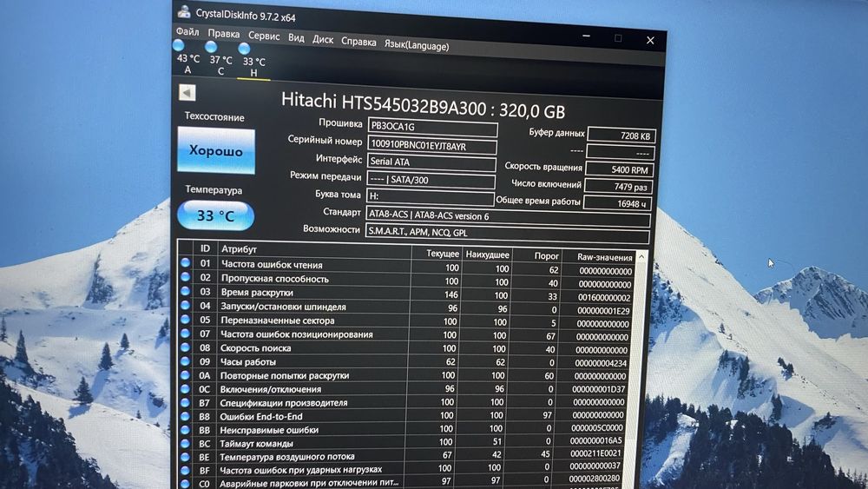Open the Справка menu
Image resolution: width=868 pixels, height=489 pixels.
point(358,42)
